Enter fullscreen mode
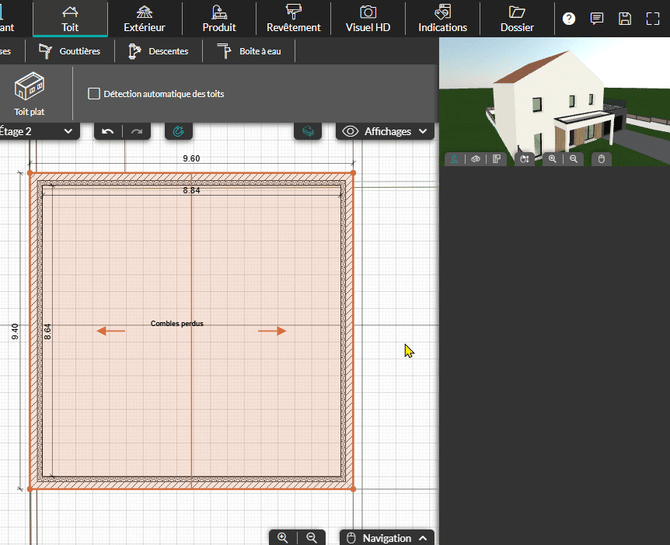 [653, 19]
